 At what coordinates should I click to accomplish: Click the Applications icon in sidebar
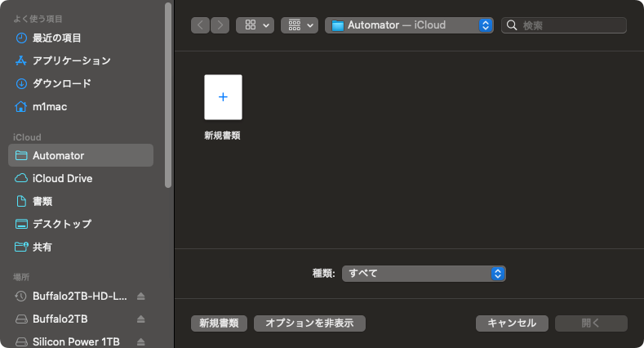click(22, 60)
